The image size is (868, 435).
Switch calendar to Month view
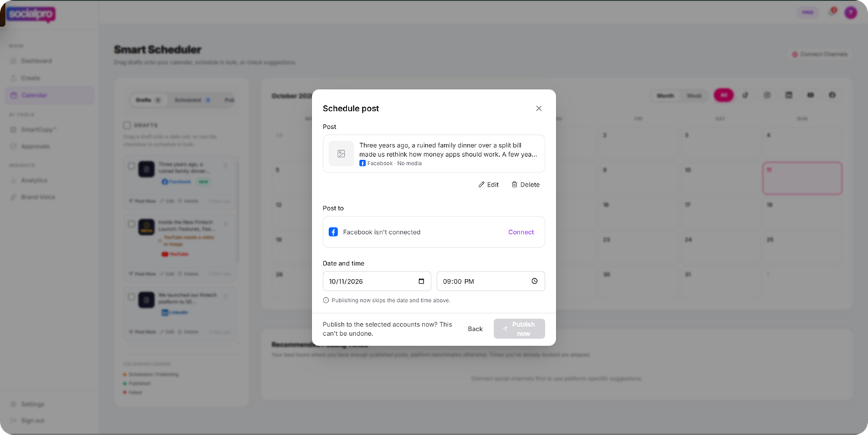click(666, 96)
